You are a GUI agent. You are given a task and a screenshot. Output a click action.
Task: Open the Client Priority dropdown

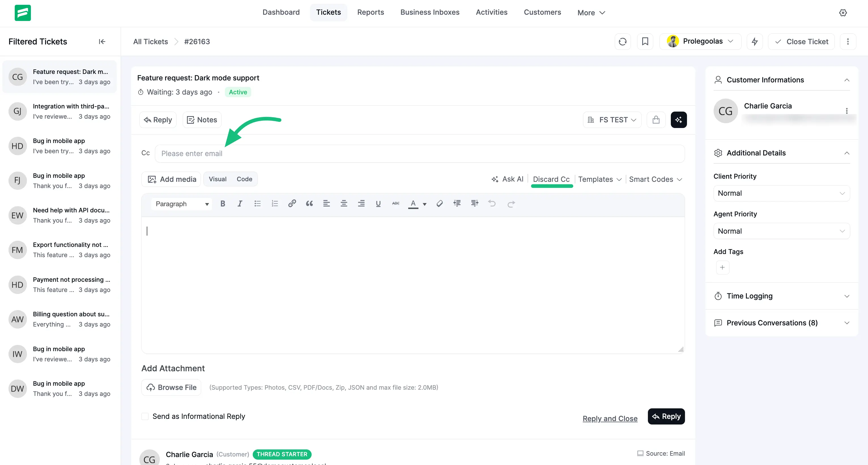point(781,193)
